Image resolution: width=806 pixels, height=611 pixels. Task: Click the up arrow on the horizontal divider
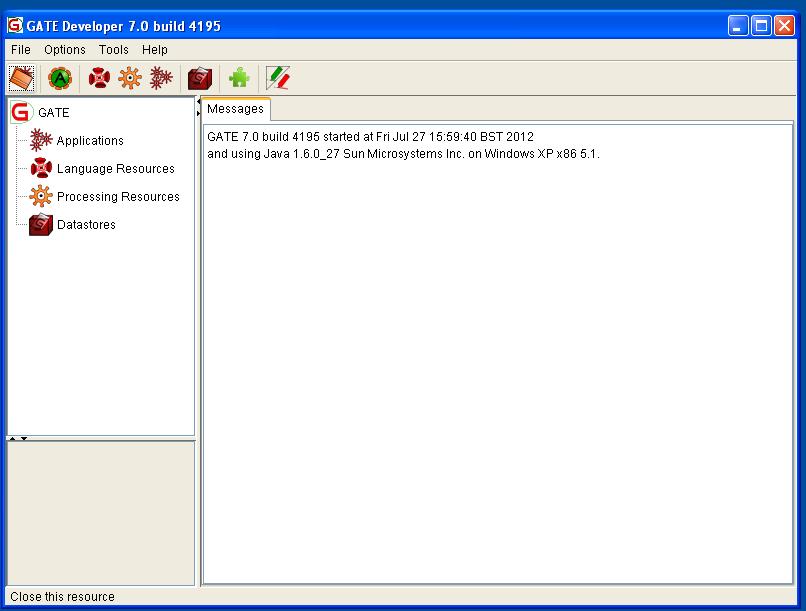coord(12,438)
